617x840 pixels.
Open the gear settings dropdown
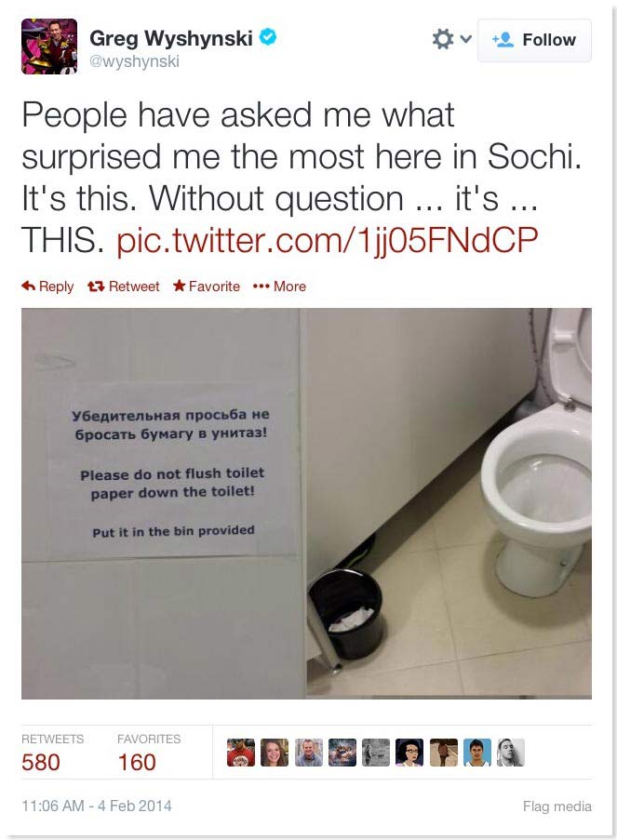(451, 39)
